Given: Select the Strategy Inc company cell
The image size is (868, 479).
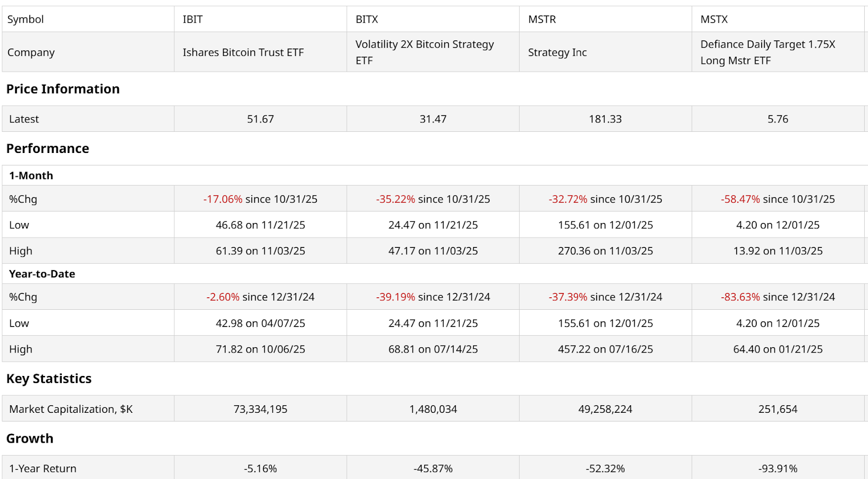Looking at the screenshot, I should 557,53.
